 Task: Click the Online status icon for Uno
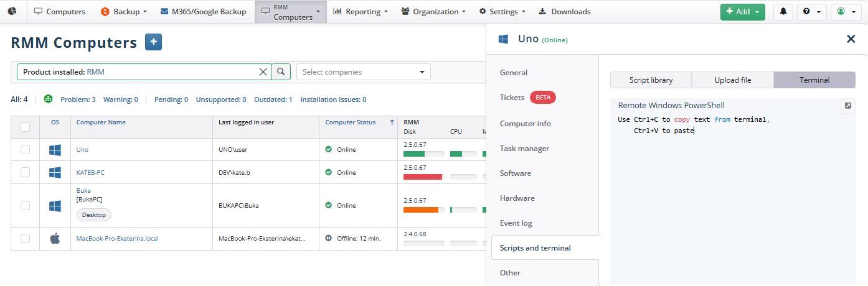coord(329,149)
